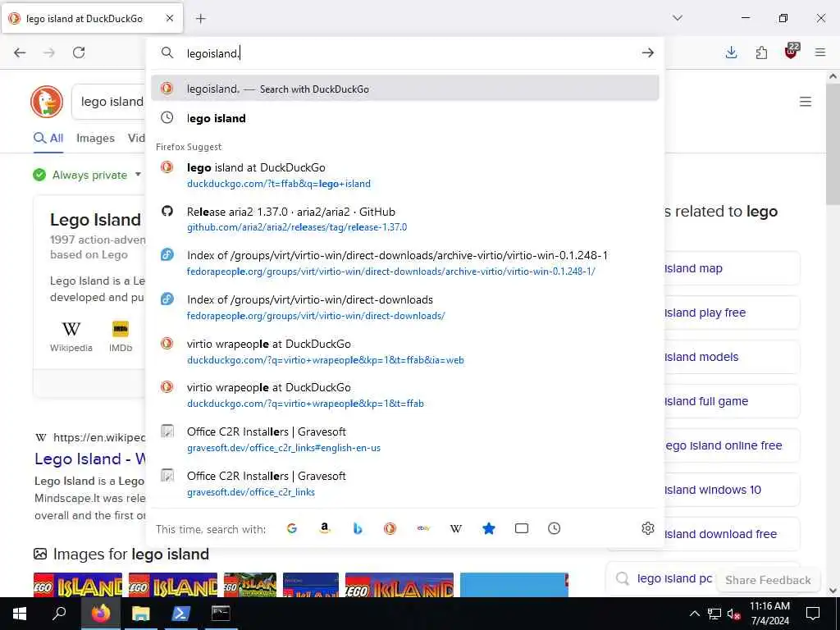Search this time with DuckDuckGo icon

pyautogui.click(x=390, y=529)
